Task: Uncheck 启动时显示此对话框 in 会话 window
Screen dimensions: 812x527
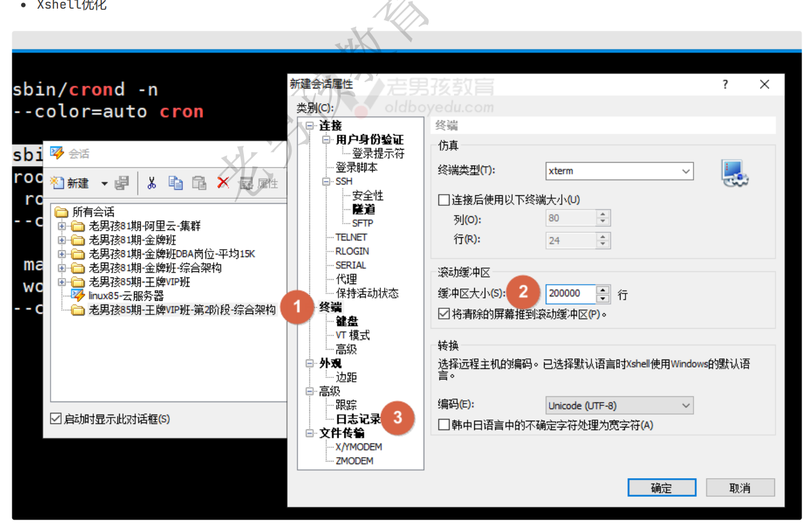Action: tap(56, 419)
